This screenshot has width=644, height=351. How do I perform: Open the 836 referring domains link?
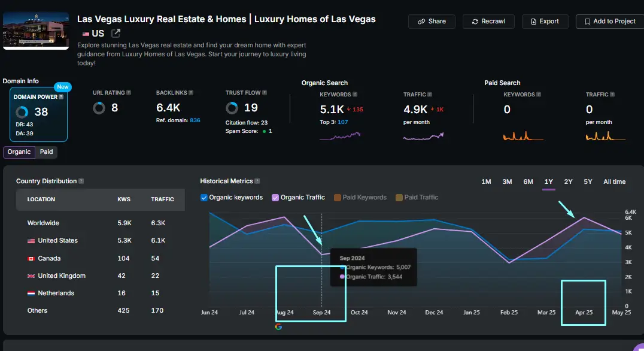[x=195, y=120]
